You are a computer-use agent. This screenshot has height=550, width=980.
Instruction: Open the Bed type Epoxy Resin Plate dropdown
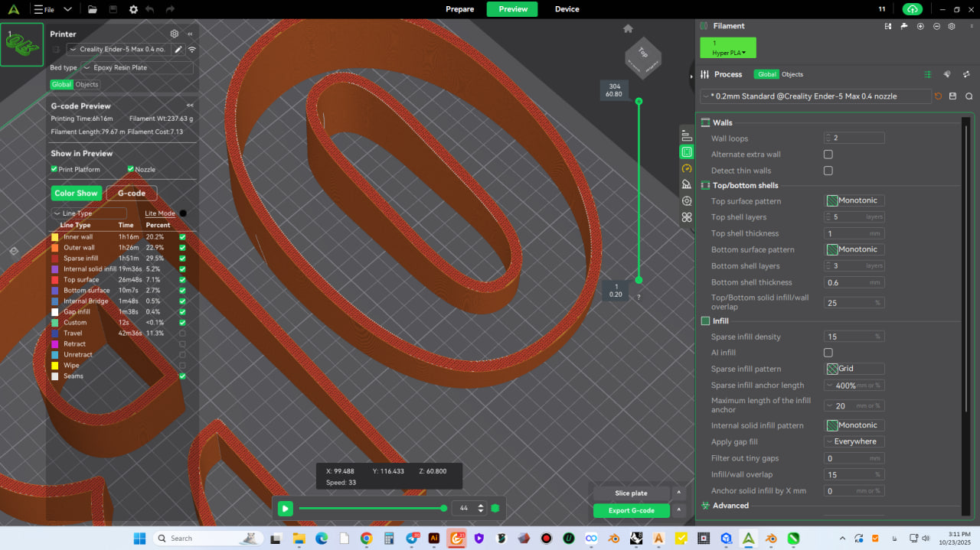tap(137, 67)
